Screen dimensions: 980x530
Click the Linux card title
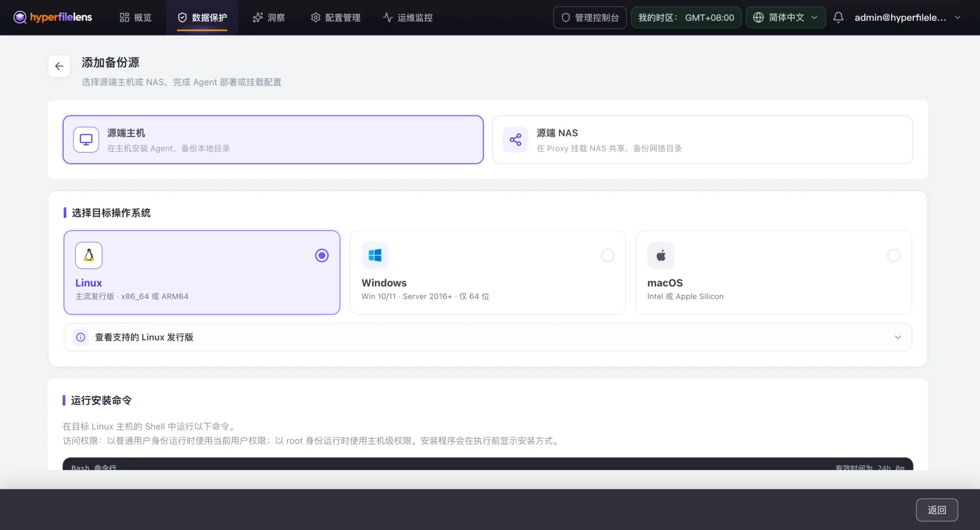coord(89,282)
